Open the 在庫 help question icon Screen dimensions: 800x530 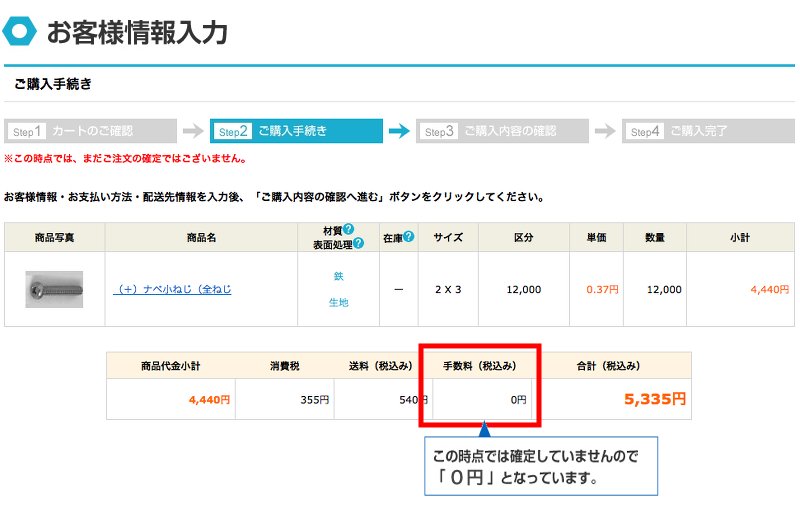tap(408, 236)
